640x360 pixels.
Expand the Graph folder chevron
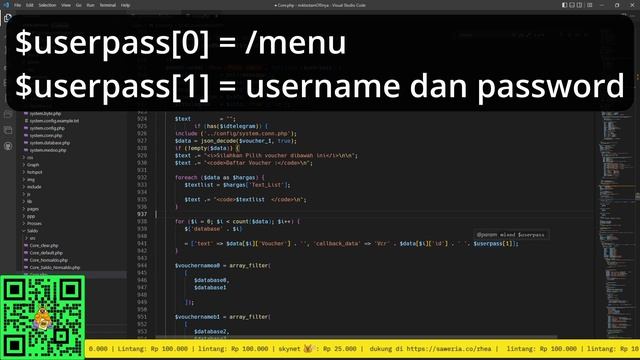(24, 165)
